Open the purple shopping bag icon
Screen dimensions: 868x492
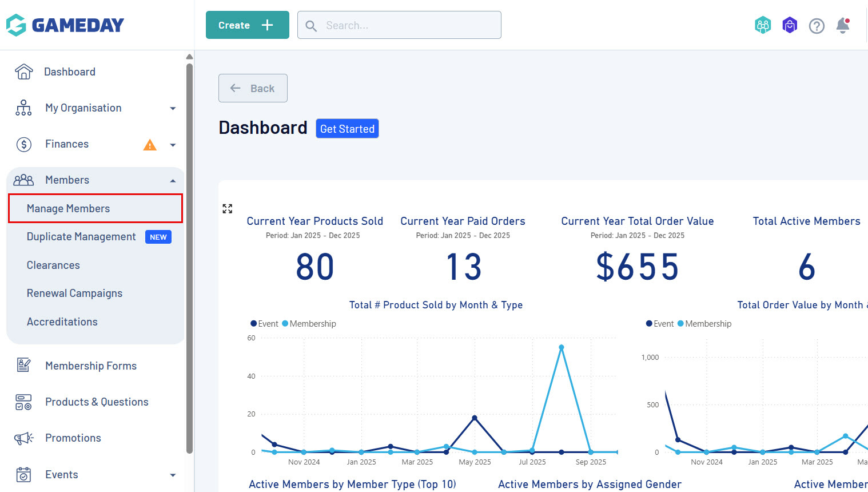point(790,25)
